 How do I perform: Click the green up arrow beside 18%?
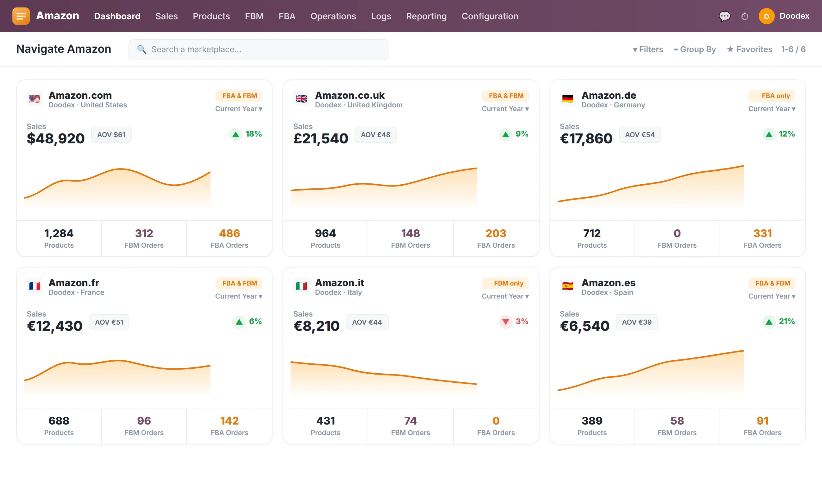coord(236,134)
